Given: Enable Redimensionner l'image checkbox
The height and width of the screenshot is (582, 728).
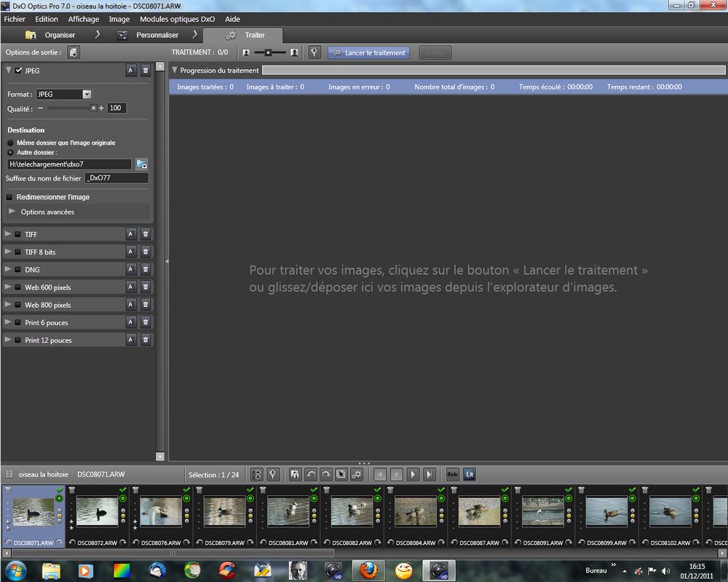Looking at the screenshot, I should 9,197.
